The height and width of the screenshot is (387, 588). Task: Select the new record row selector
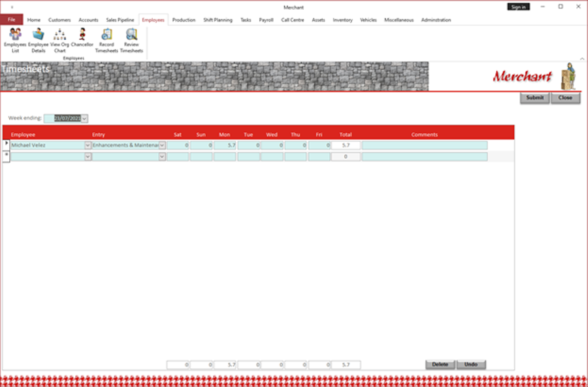(x=6, y=156)
